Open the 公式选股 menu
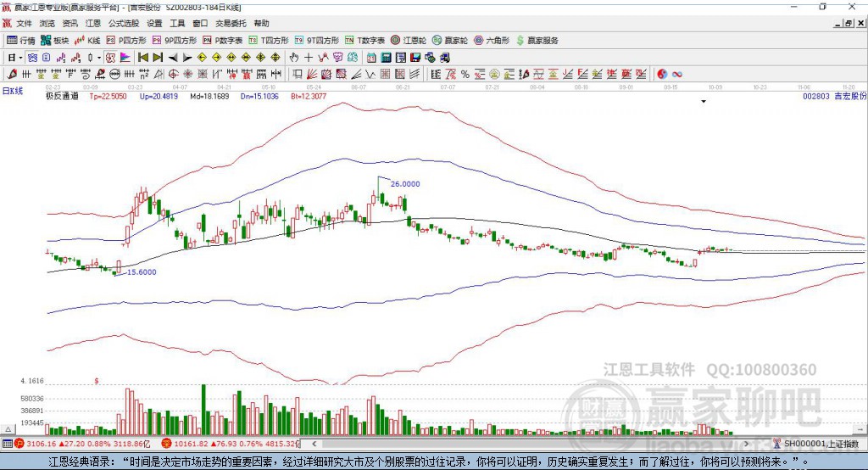 pos(124,23)
